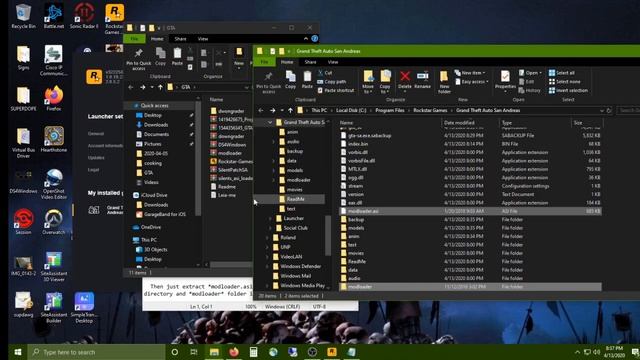
Task: Click Copy path in the San Andreas ribbon
Action: coord(332,82)
